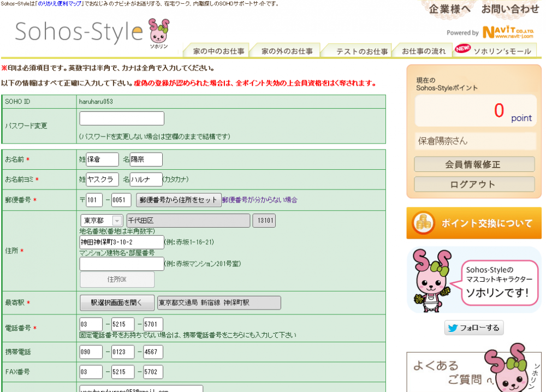Click the SOHO ID value haruharu053

[96, 102]
